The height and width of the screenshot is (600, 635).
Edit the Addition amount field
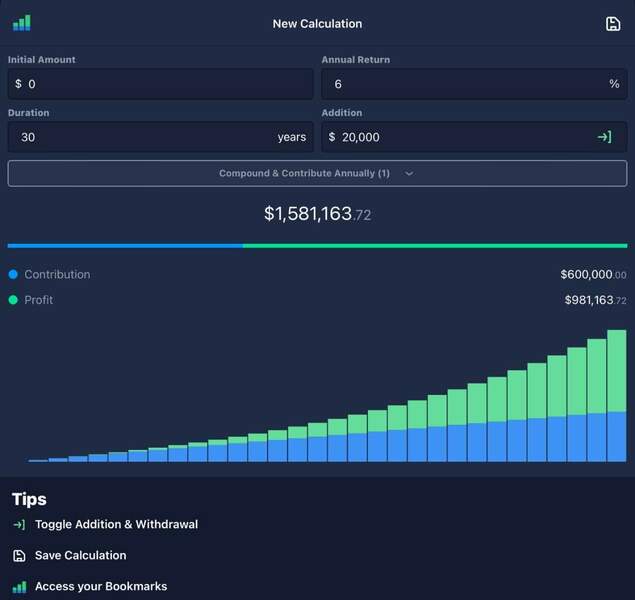pos(460,137)
